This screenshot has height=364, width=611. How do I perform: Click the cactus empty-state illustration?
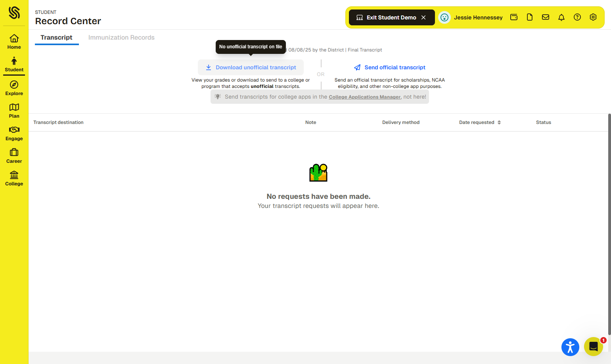point(318,173)
